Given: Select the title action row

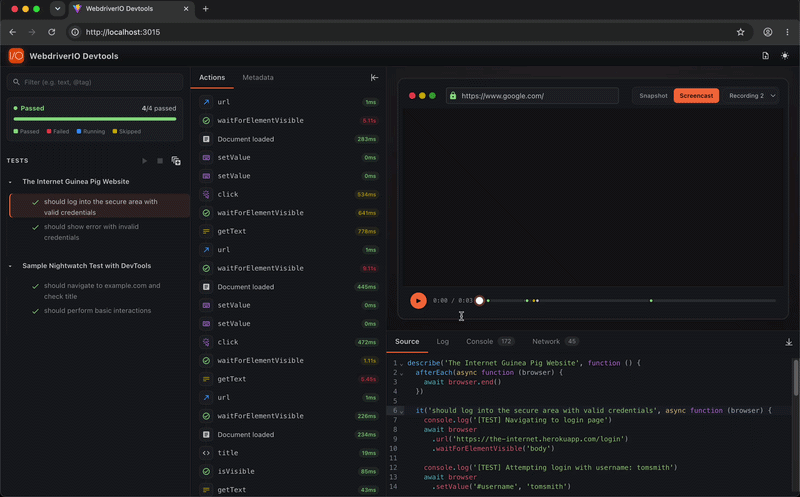Looking at the screenshot, I should coord(288,453).
